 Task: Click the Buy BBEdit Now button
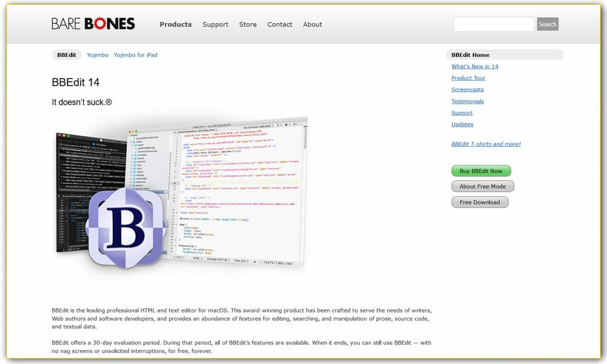[481, 170]
